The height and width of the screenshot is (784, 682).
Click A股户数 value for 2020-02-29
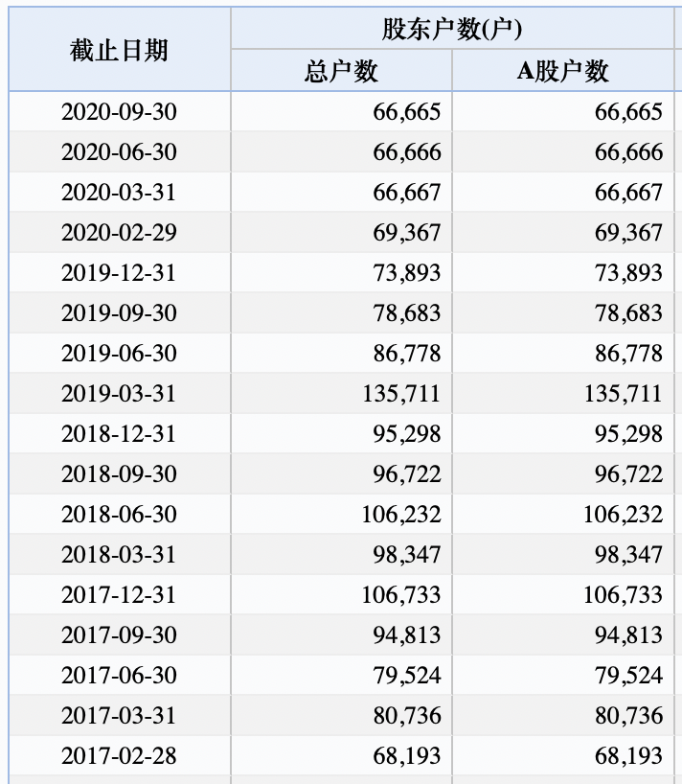[x=628, y=233]
